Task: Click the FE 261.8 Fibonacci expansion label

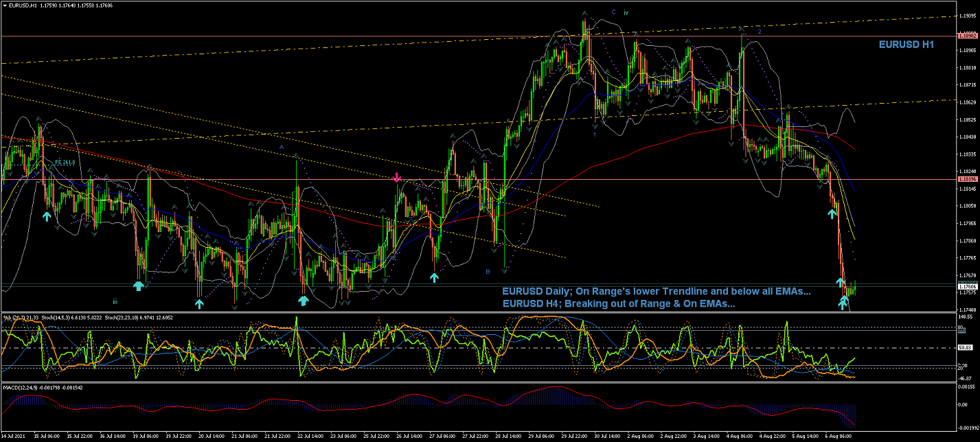Action: point(64,163)
